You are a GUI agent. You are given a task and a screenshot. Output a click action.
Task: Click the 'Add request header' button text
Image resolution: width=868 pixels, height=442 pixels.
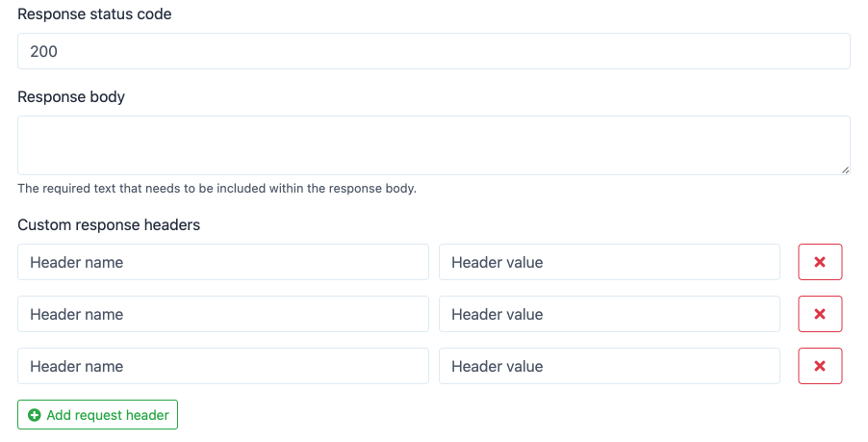pos(108,415)
